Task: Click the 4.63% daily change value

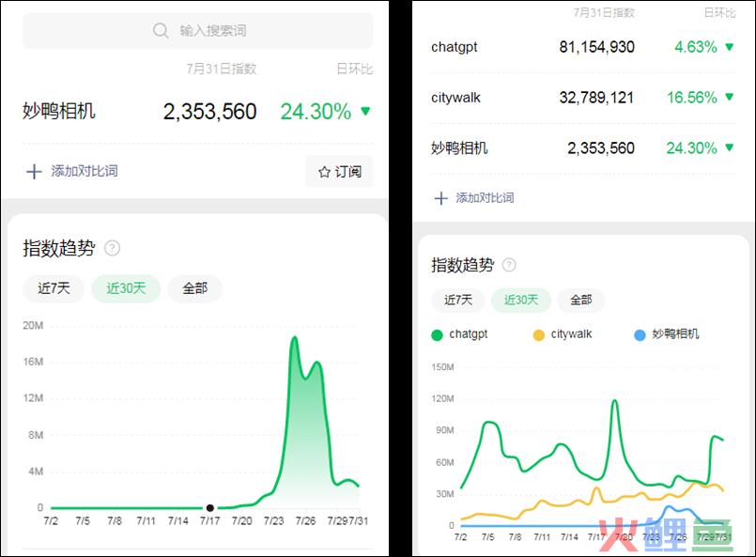Action: coord(696,47)
